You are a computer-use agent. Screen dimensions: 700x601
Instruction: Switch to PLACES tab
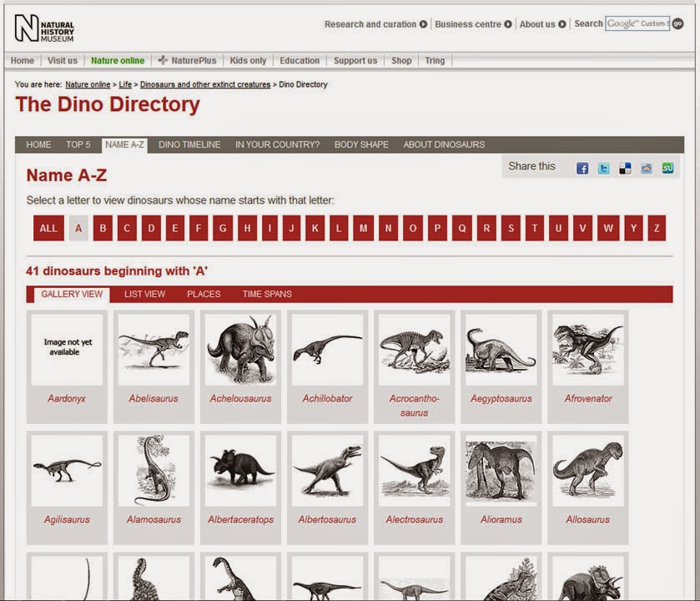point(204,295)
